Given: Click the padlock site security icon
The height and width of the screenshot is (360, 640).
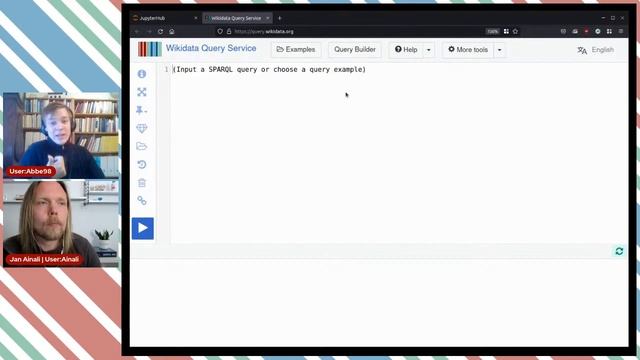Looking at the screenshot, I should [229, 31].
